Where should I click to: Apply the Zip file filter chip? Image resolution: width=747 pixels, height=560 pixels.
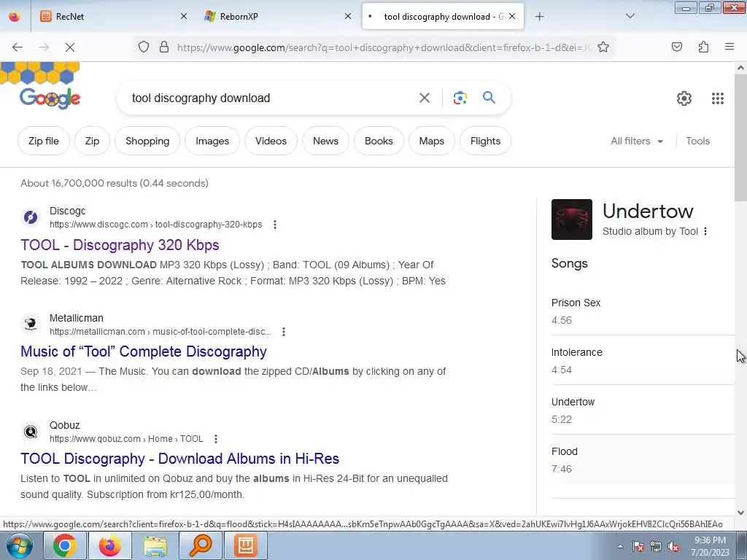(x=43, y=141)
